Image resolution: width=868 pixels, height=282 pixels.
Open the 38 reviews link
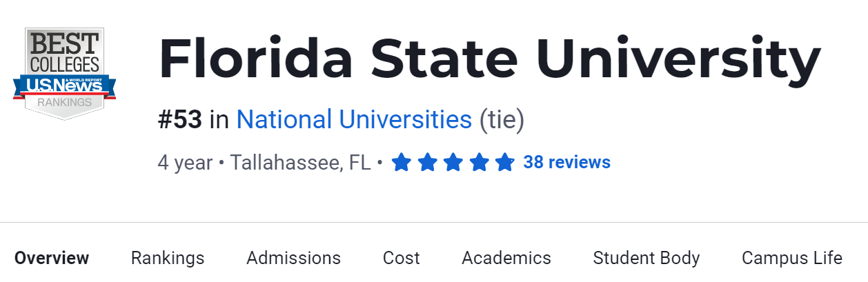pyautogui.click(x=566, y=163)
